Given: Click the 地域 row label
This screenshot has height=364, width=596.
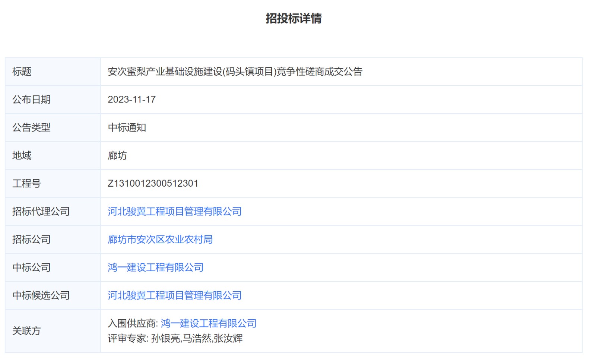Looking at the screenshot, I should [x=22, y=155].
